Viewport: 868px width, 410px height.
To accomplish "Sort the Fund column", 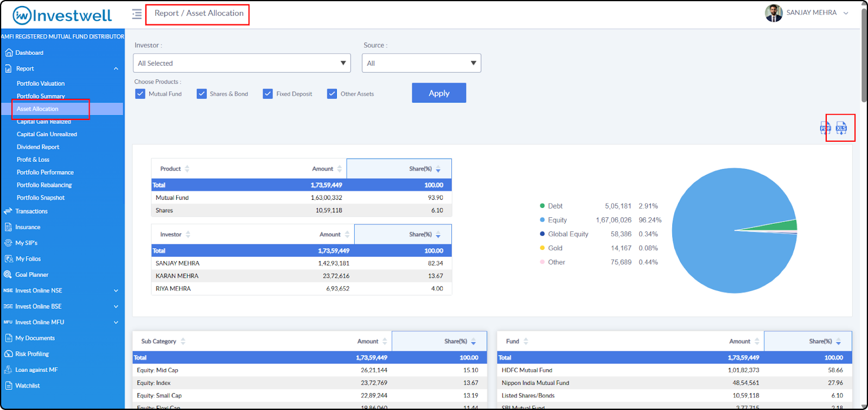I will 526,342.
